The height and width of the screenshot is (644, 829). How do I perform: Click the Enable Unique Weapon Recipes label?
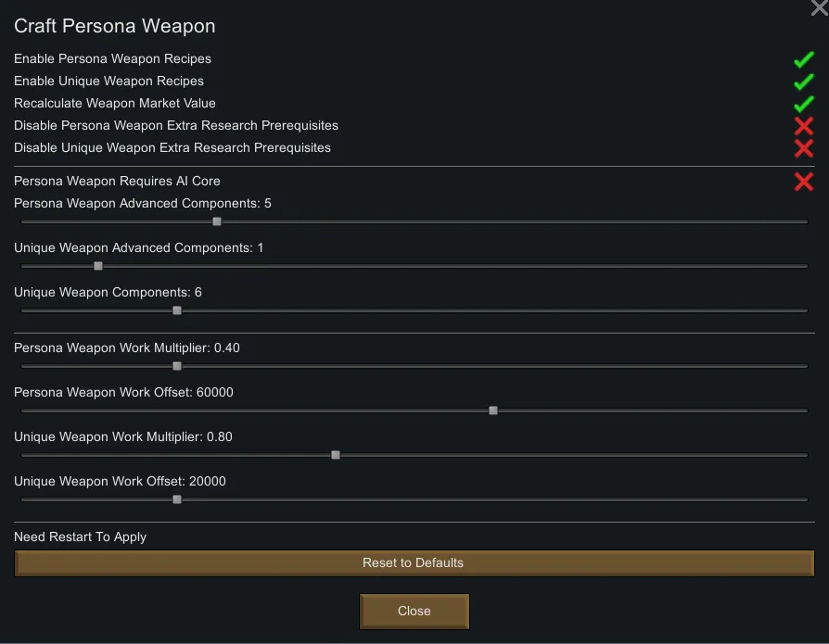click(108, 82)
